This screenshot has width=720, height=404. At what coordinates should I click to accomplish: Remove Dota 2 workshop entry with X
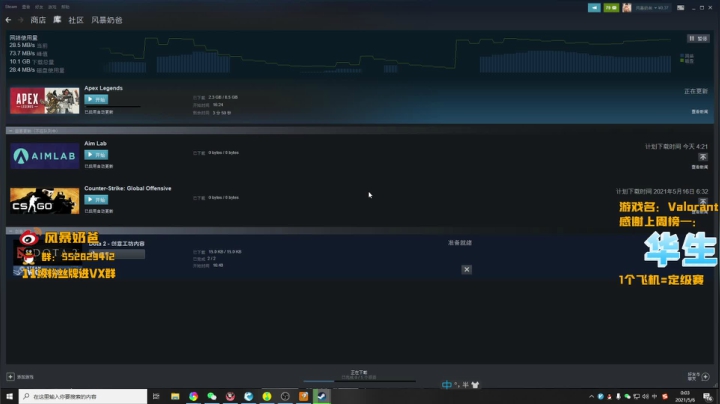point(467,269)
